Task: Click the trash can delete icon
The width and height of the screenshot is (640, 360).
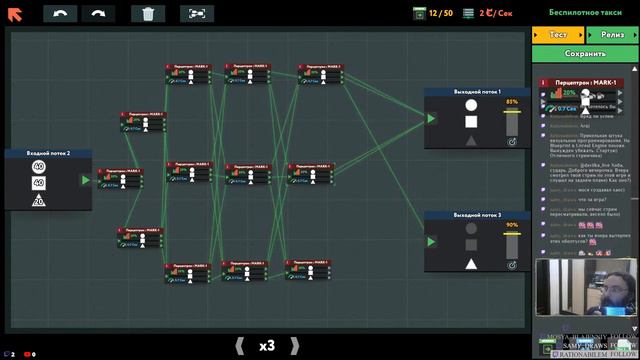Action: [148, 14]
